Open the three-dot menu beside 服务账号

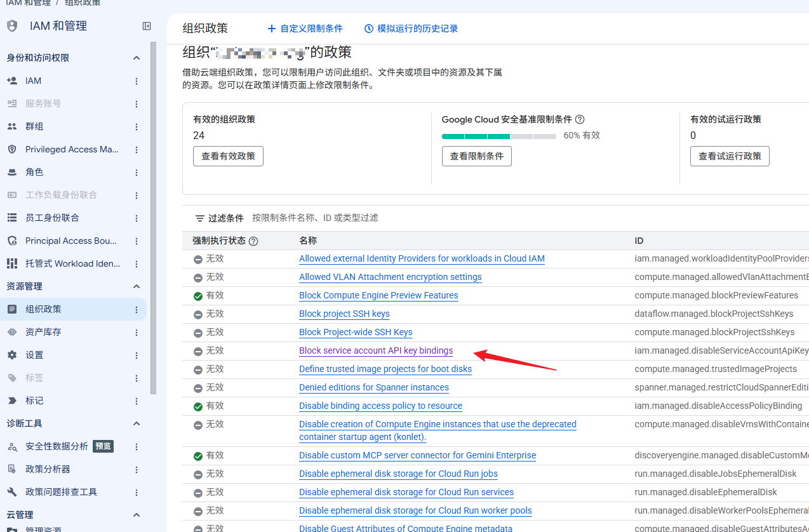137,104
